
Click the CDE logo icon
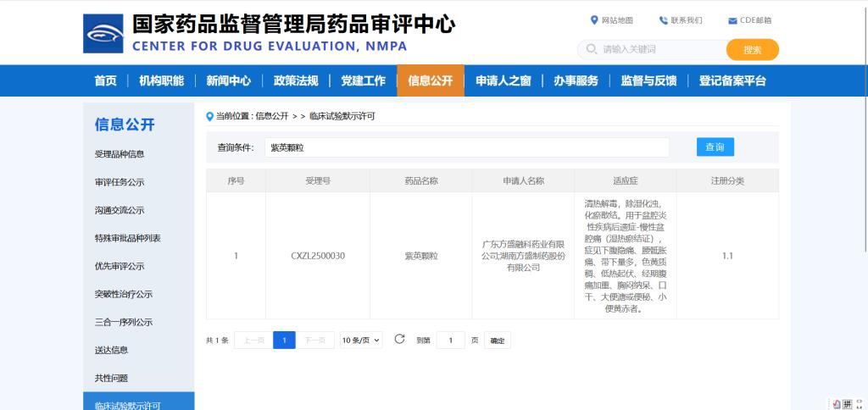[x=103, y=33]
